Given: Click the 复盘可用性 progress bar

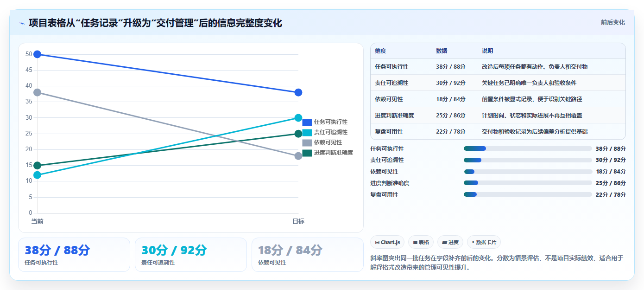Looking at the screenshot, I should pos(528,194).
